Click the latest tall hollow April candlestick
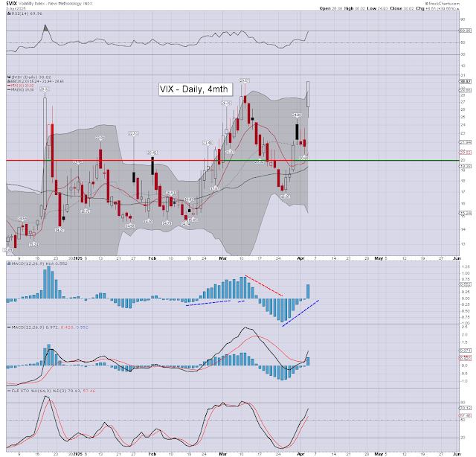Image resolution: width=476 pixels, height=457 pixels. tap(308, 94)
